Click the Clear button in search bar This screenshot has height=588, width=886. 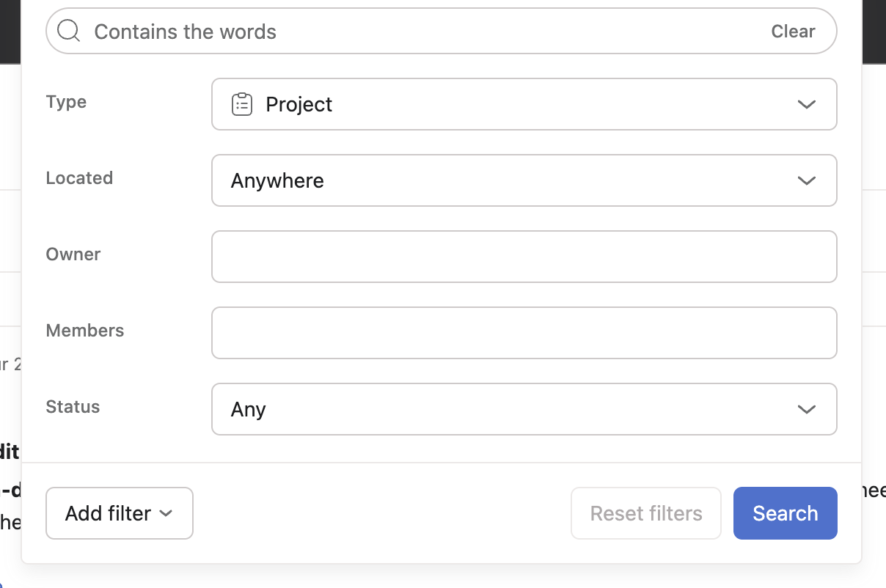(x=793, y=32)
